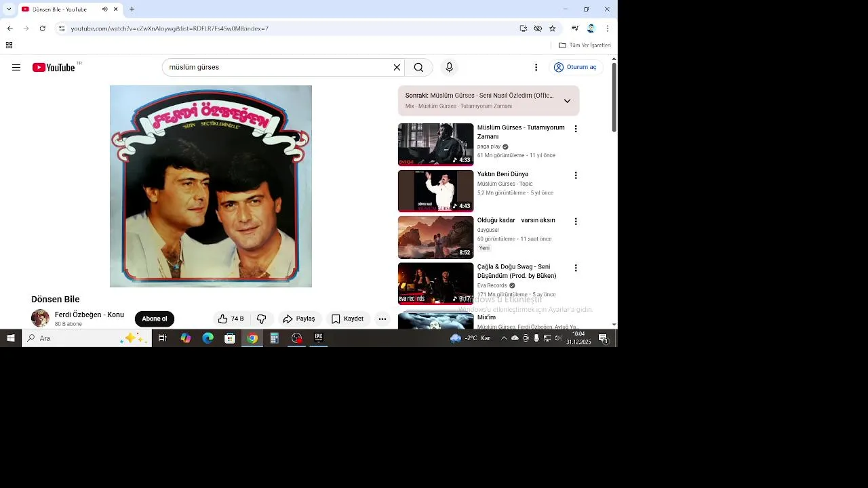
Task: Go to YouTube home via logo
Action: tap(54, 67)
